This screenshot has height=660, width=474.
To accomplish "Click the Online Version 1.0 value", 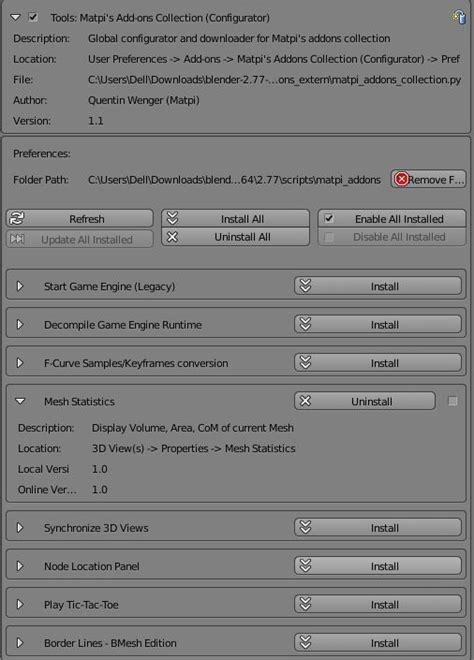I will (99, 490).
